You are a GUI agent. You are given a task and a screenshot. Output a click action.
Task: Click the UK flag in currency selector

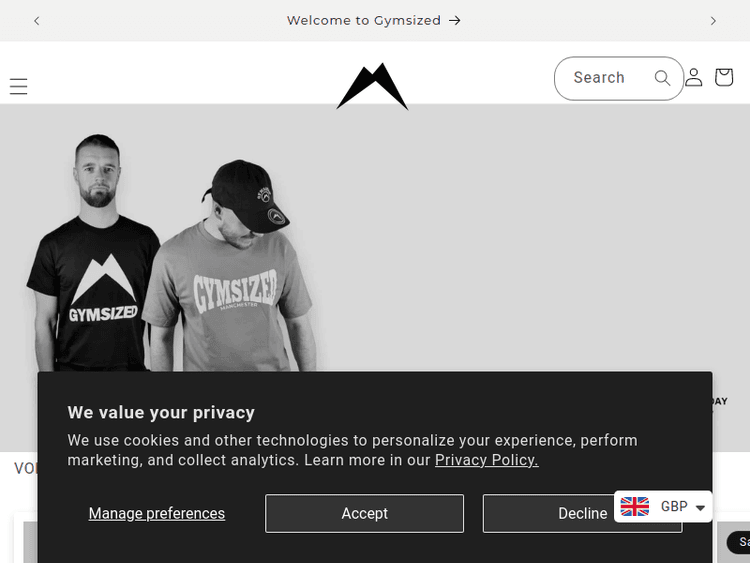point(635,507)
